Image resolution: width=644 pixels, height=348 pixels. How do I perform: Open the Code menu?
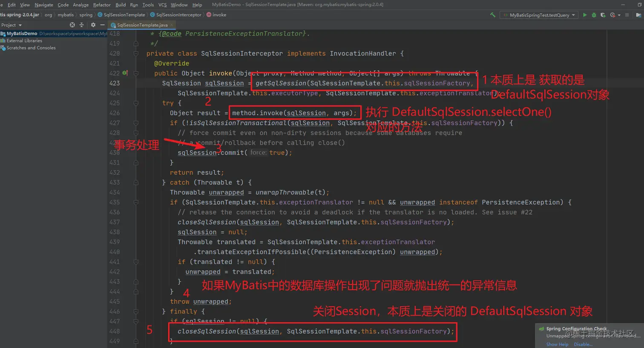tap(63, 5)
